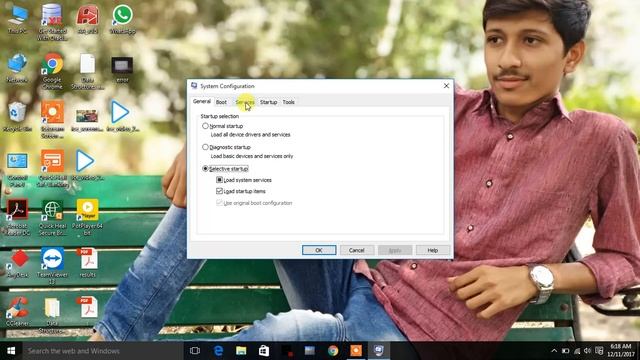Launch PotPlayer 64 bit
This screenshot has width=640, height=360.
[87, 217]
